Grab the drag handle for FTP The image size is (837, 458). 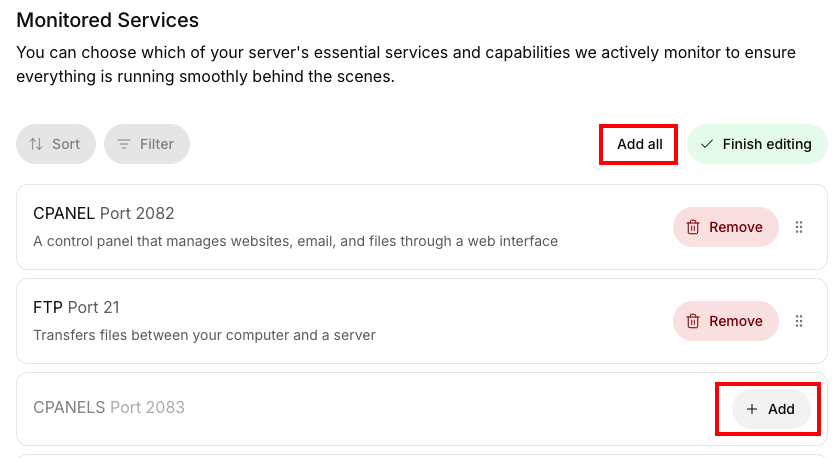tap(799, 321)
